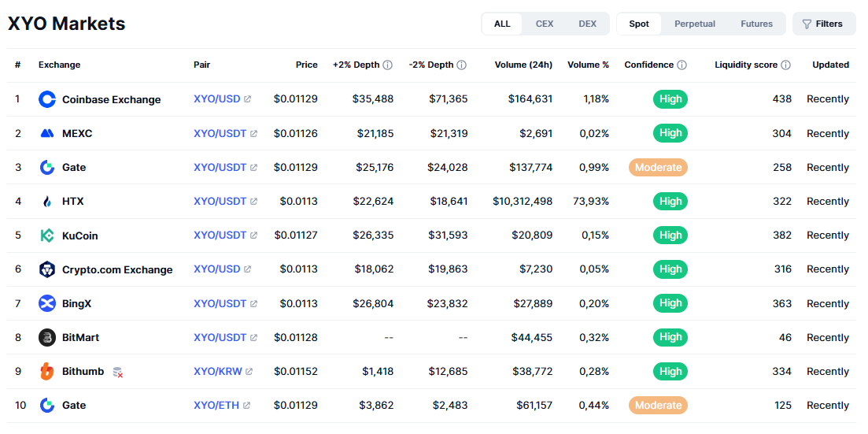868x434 pixels.
Task: Click external link icon on XYO/ETH pair
Action: pos(246,405)
